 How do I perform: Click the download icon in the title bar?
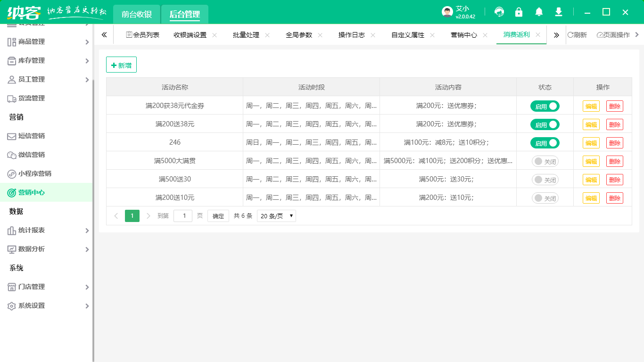click(558, 12)
